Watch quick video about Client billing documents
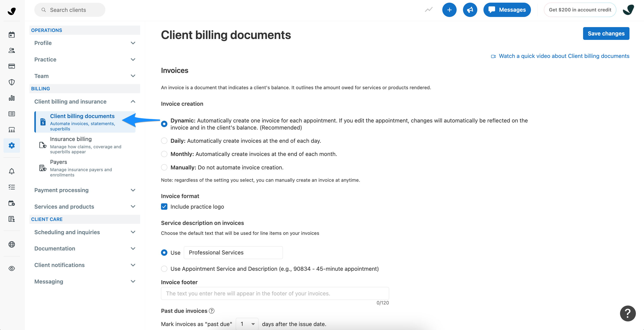Image resolution: width=644 pixels, height=330 pixels. 563,56
